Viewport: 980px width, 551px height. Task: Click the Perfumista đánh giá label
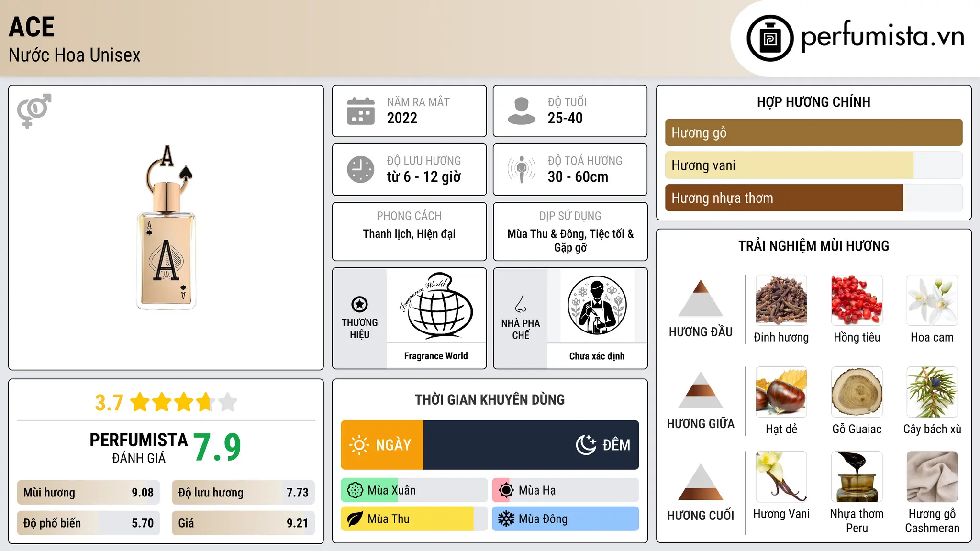[x=139, y=448]
